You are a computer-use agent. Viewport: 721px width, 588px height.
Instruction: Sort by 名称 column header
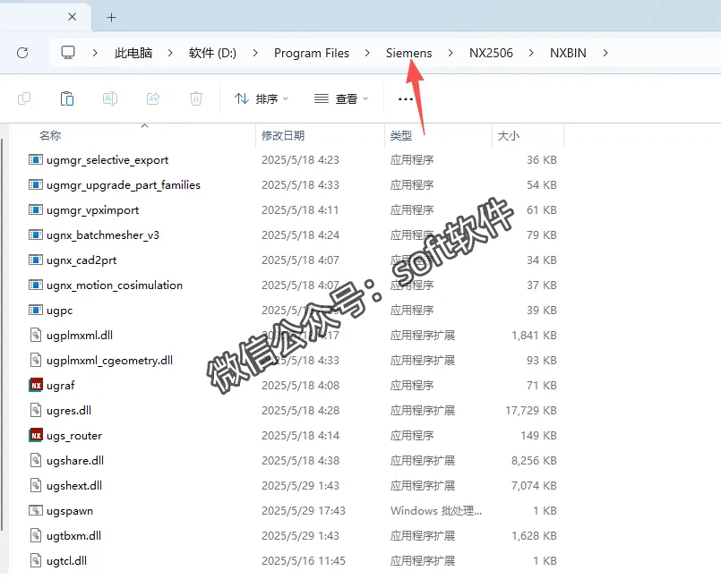[50, 135]
